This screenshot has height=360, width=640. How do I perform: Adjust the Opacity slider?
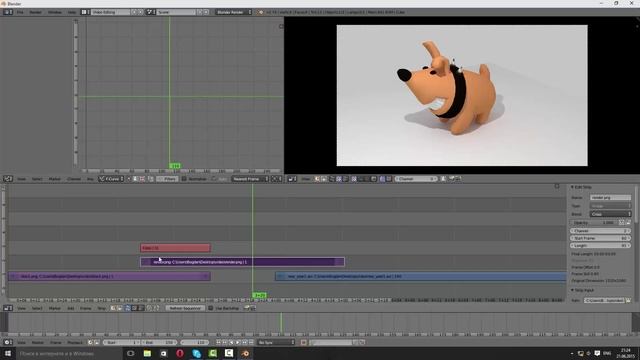coord(594,223)
